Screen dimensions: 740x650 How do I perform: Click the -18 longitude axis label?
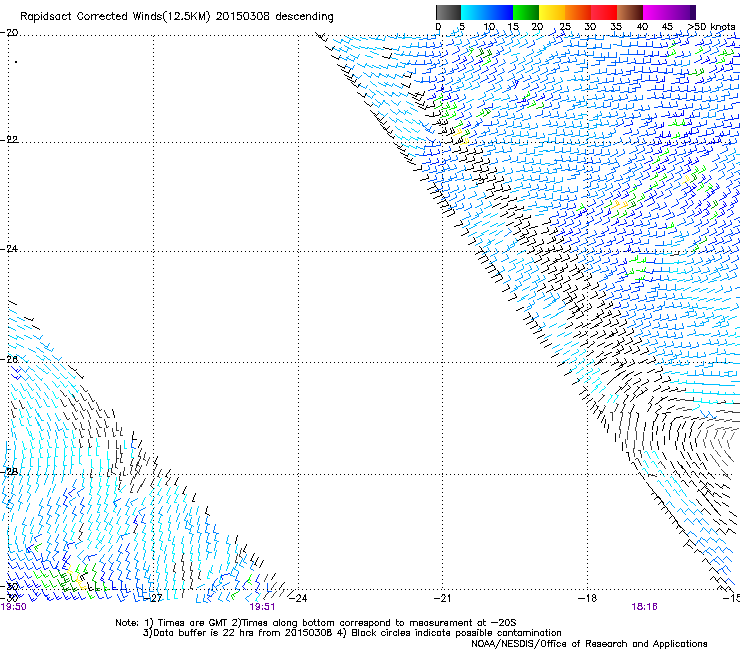588,598
